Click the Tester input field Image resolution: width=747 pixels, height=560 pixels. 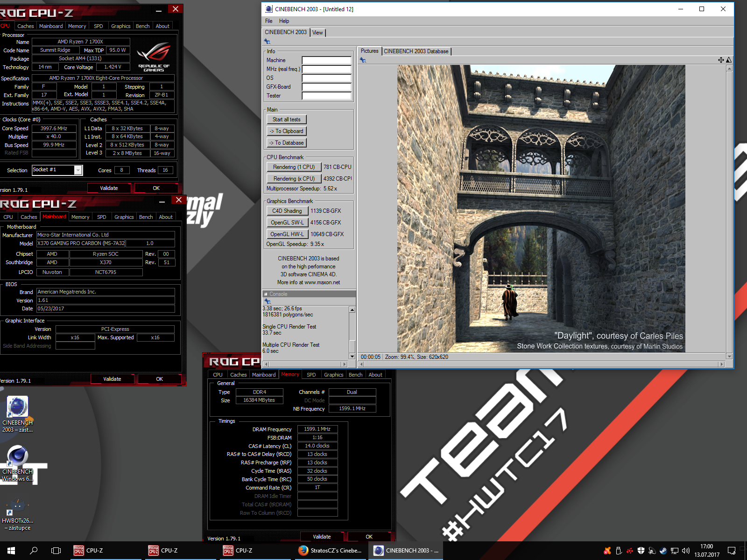[326, 96]
